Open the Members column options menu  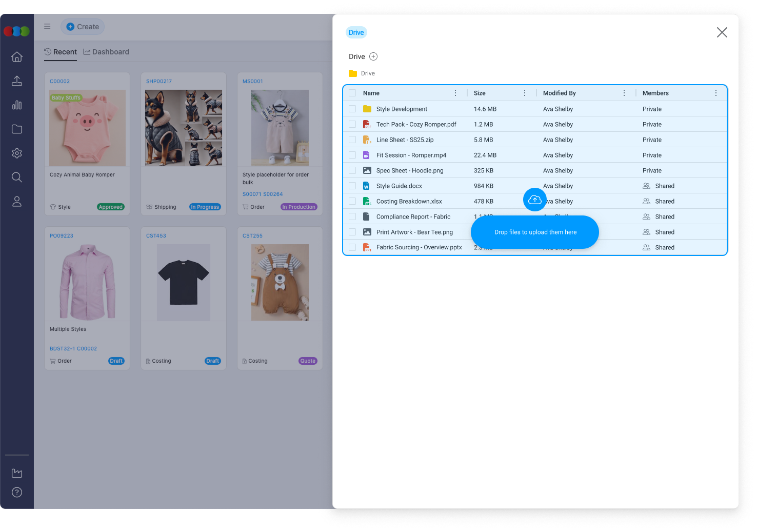click(x=716, y=93)
